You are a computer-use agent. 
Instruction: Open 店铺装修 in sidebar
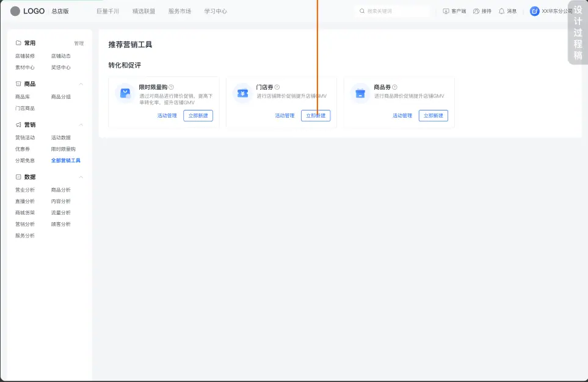click(x=25, y=56)
